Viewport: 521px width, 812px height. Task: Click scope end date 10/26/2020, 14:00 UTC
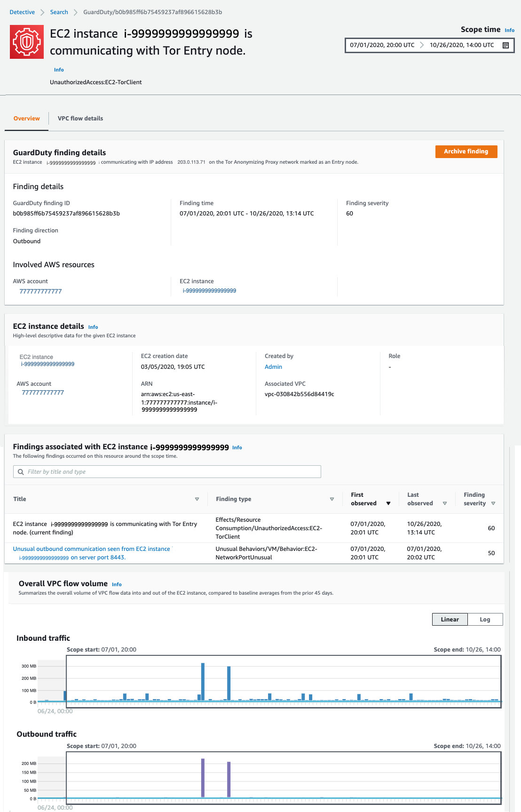(462, 45)
